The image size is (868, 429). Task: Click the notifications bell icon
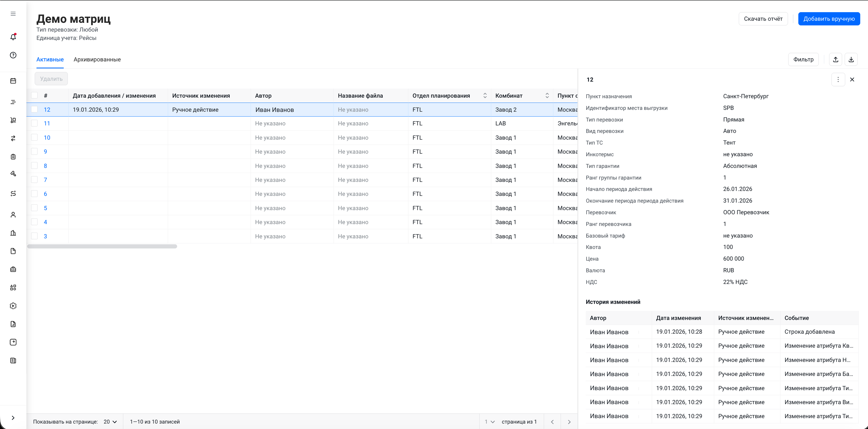[13, 37]
